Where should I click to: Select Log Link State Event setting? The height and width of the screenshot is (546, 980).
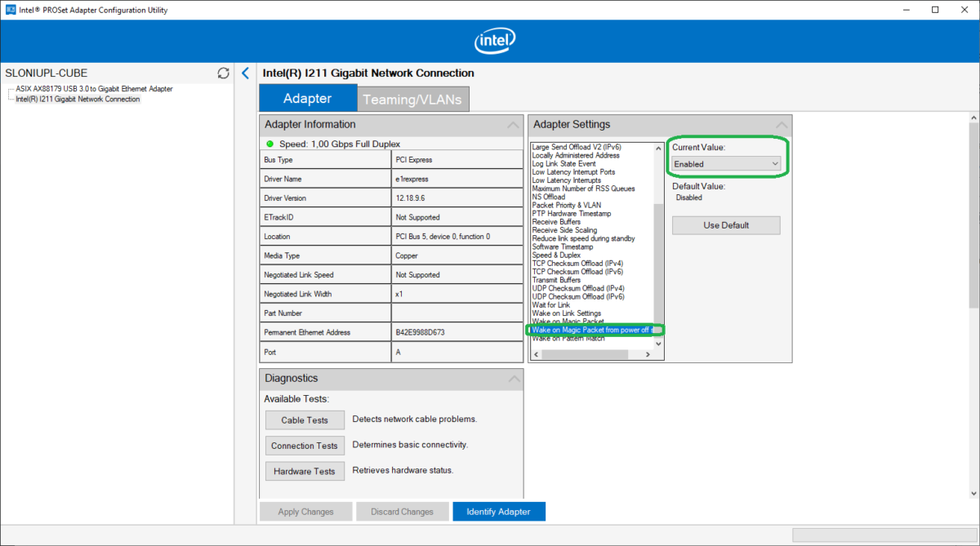[x=563, y=164]
